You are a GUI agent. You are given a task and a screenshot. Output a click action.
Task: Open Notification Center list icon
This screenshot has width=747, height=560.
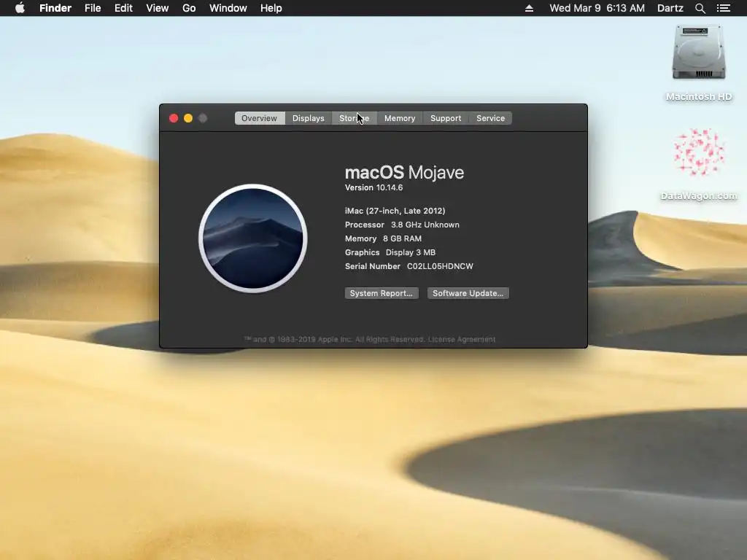click(x=723, y=8)
